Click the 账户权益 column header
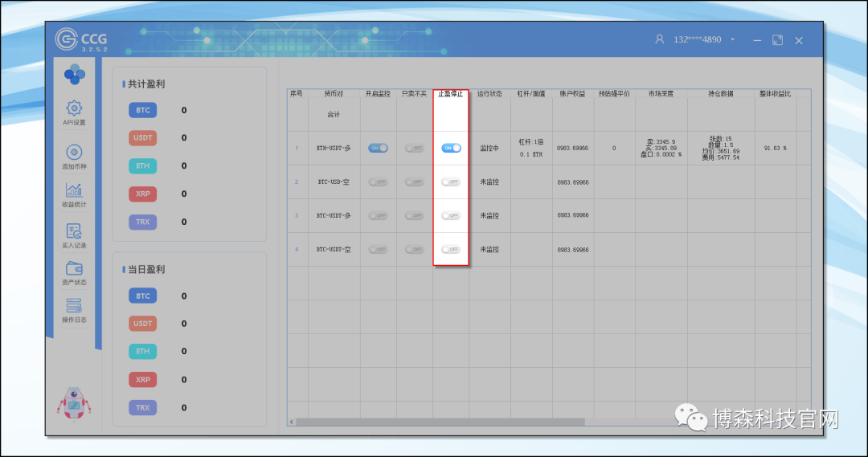The image size is (868, 457). (x=572, y=94)
